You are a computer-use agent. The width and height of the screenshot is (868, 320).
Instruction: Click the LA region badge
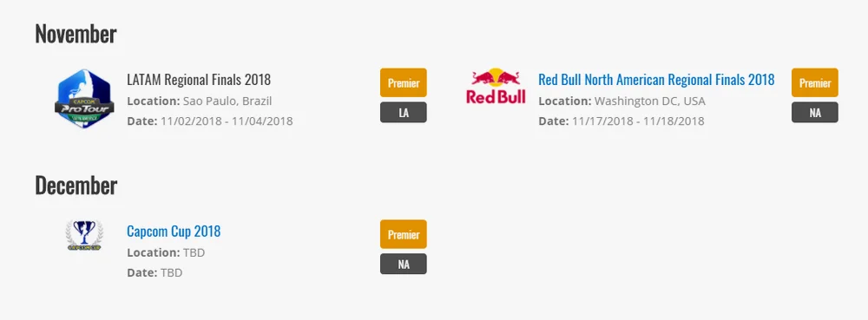coord(404,112)
